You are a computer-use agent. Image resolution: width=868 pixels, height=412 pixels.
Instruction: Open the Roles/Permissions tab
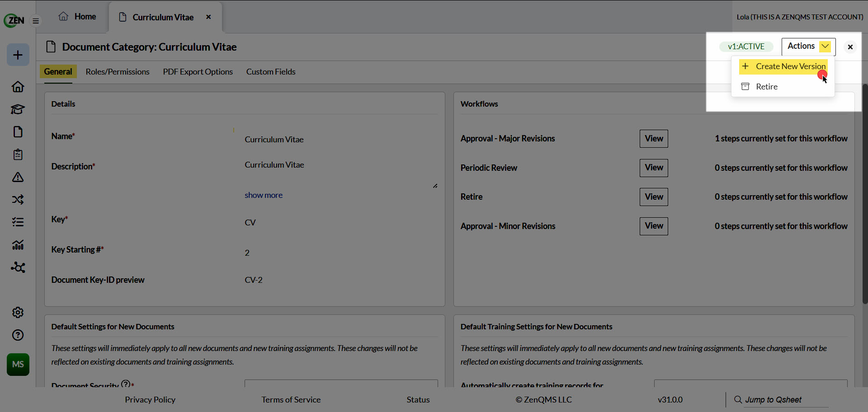(x=118, y=72)
